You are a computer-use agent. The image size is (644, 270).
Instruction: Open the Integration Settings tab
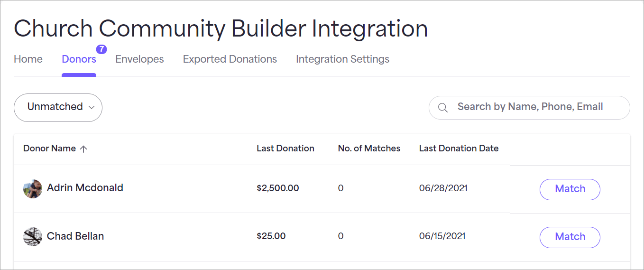point(342,59)
